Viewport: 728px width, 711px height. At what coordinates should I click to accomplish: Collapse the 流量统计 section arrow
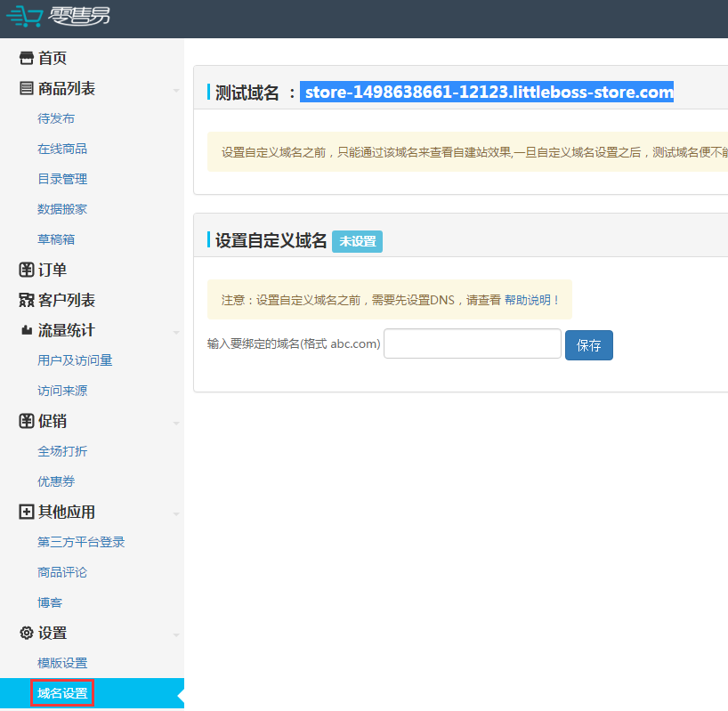coord(176,332)
